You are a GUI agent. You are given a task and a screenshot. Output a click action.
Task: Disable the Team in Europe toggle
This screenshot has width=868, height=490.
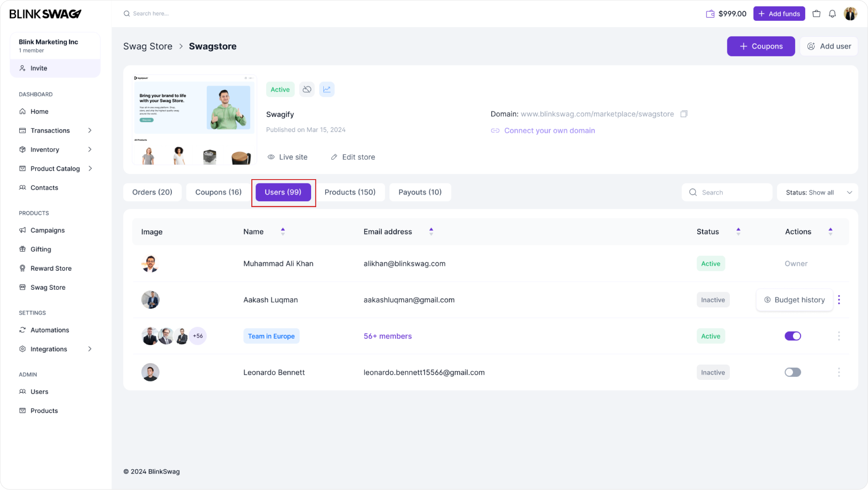pos(793,336)
